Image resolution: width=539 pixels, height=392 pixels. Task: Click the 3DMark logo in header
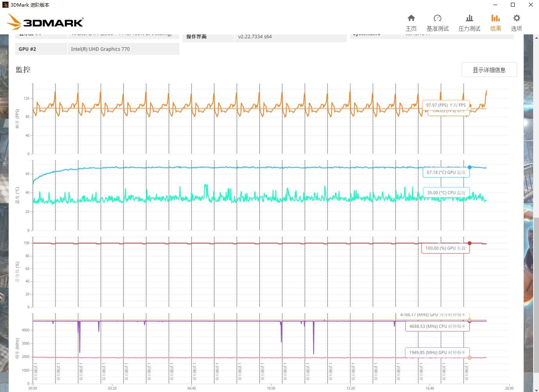45,22
